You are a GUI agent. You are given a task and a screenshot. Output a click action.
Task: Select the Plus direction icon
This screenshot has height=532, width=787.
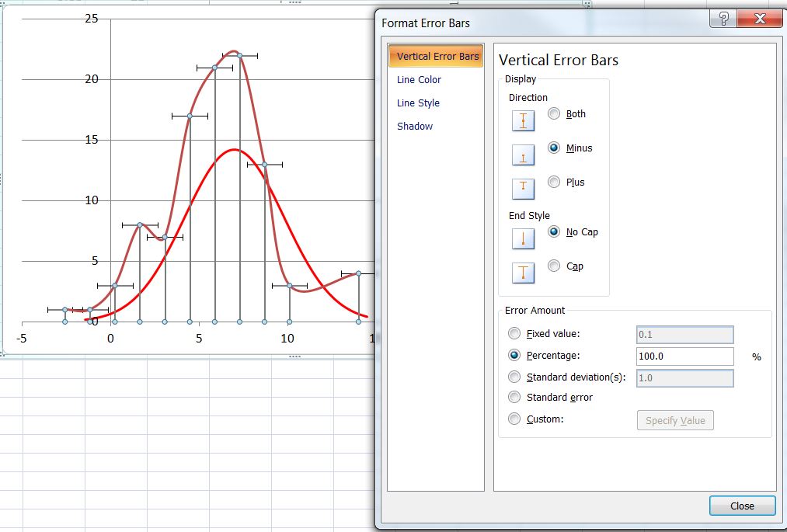pos(523,188)
